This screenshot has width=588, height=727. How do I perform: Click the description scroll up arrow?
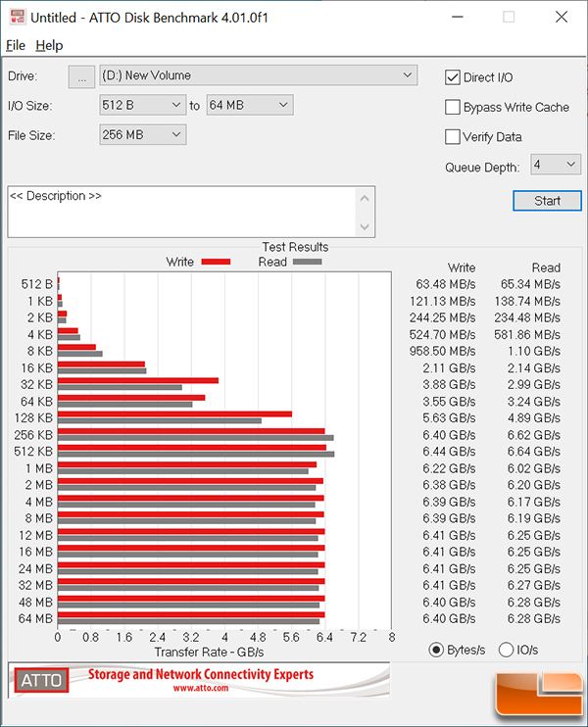pyautogui.click(x=365, y=199)
